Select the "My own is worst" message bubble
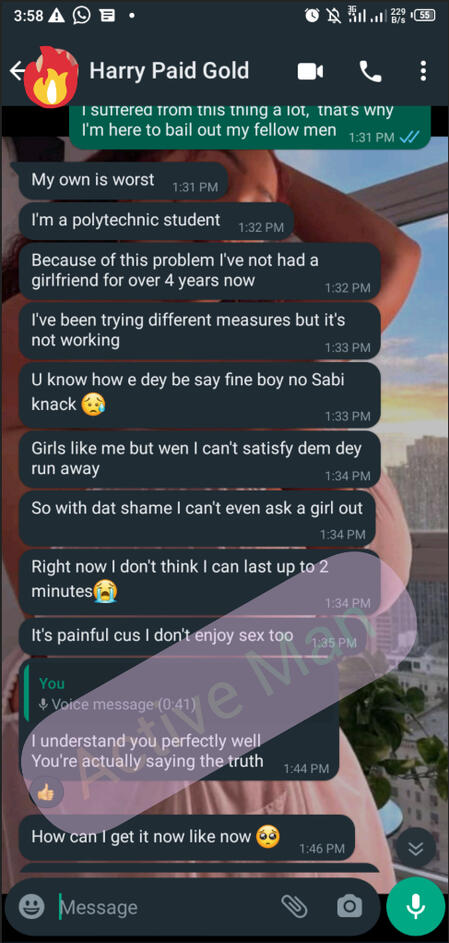Image resolution: width=449 pixels, height=943 pixels. coord(123,181)
